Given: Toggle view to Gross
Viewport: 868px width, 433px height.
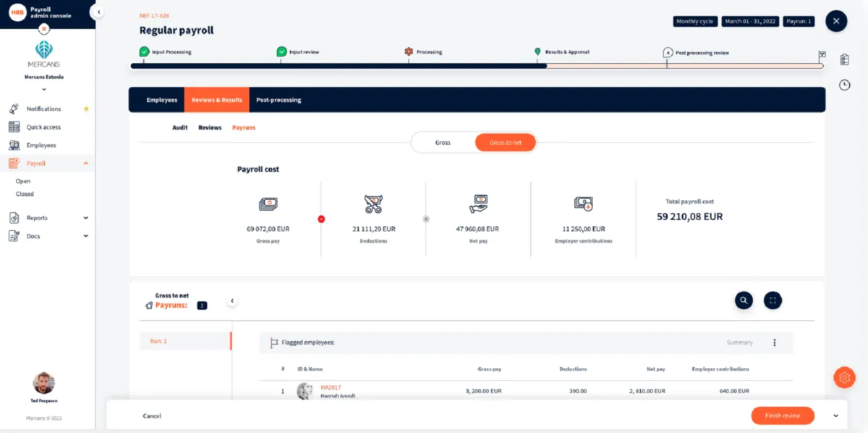Looking at the screenshot, I should tap(443, 143).
